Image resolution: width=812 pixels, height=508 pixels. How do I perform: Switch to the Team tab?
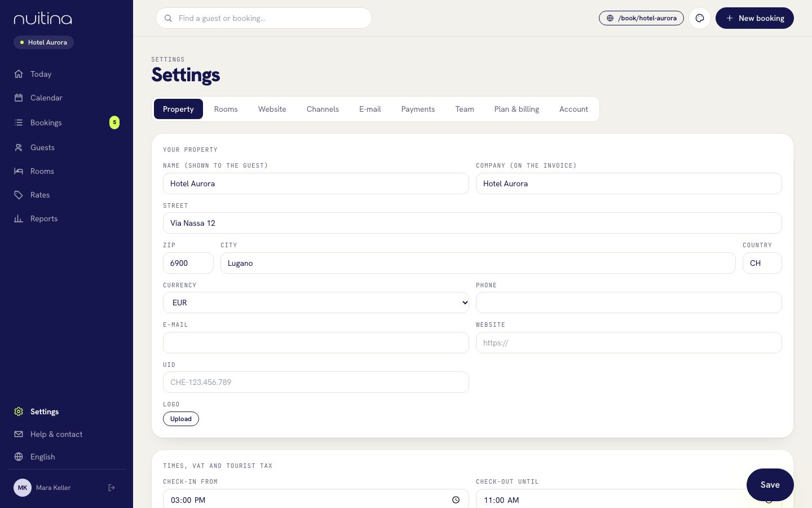465,109
